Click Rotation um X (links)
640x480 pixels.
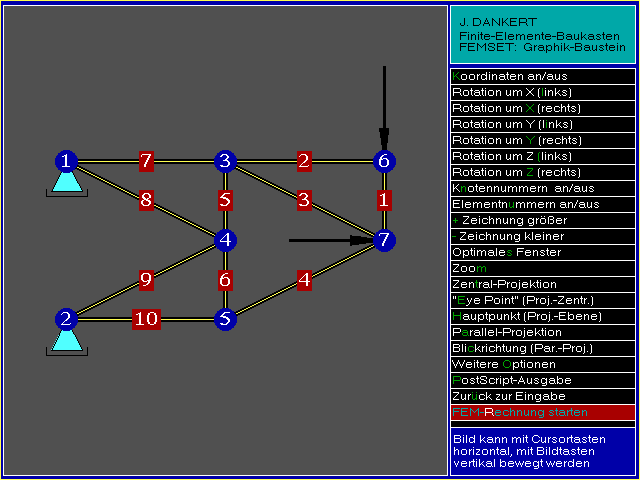pyautogui.click(x=542, y=92)
